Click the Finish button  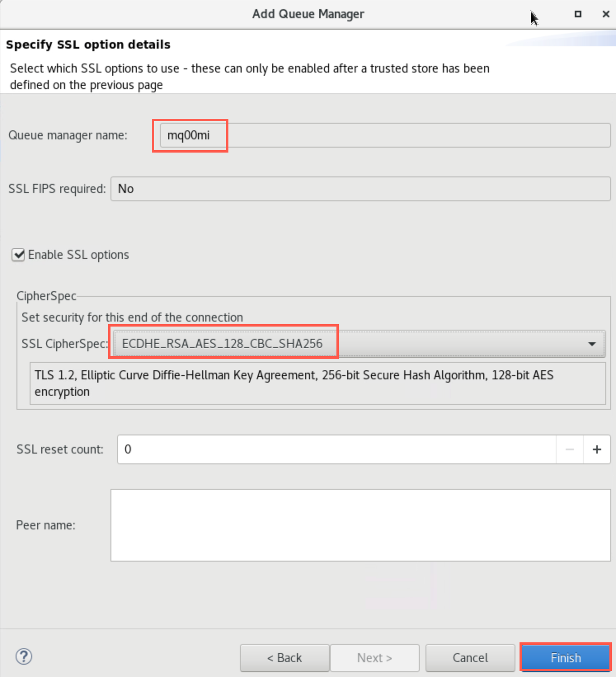[565, 658]
